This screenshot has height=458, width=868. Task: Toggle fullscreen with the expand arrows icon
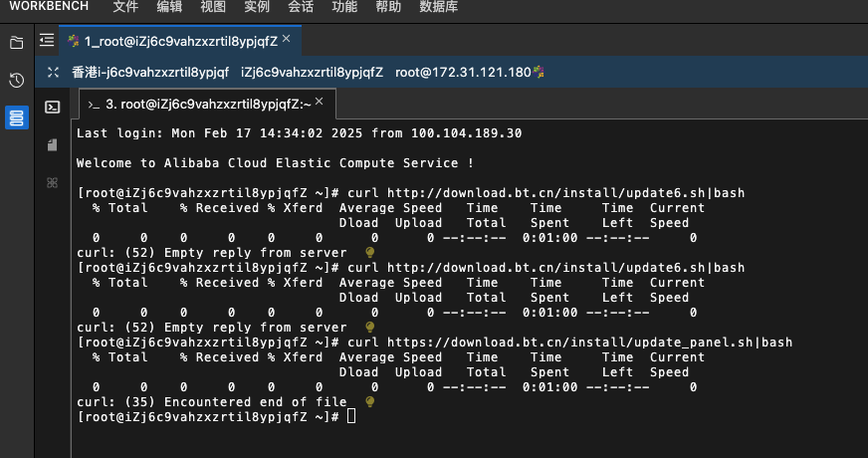coord(53,72)
